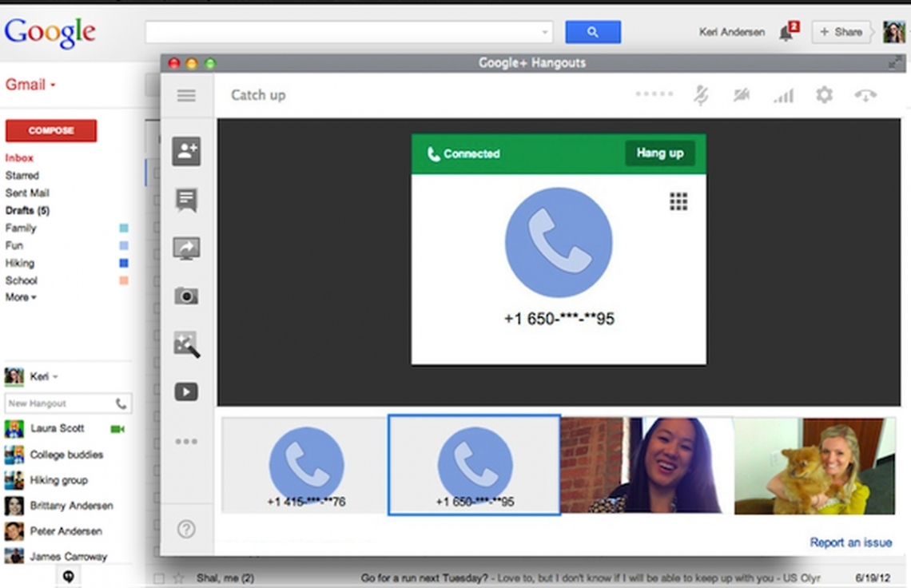The width and height of the screenshot is (911, 588).
Task: Click the Hiking label color swatch
Action: point(124,263)
